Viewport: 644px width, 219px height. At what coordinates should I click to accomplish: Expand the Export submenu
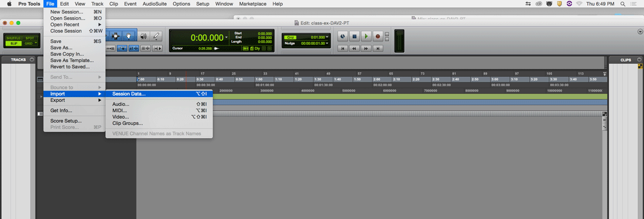point(75,100)
